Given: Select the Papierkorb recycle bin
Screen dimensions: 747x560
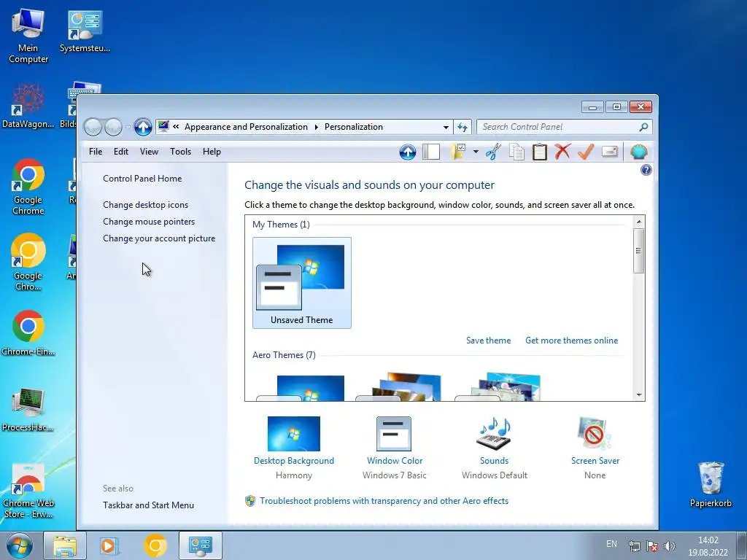Looking at the screenshot, I should [x=711, y=484].
